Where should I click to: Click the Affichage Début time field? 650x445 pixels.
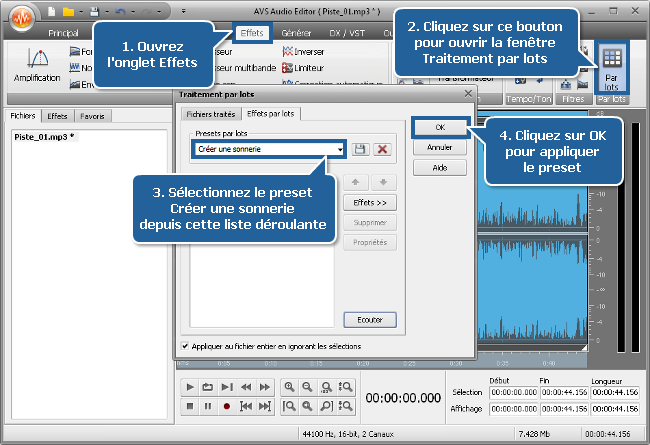[514, 409]
